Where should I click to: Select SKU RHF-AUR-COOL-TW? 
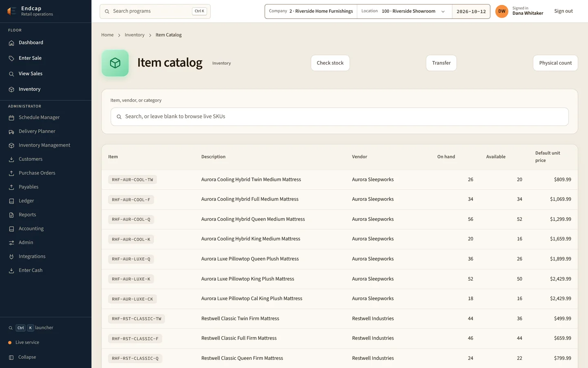pyautogui.click(x=132, y=180)
